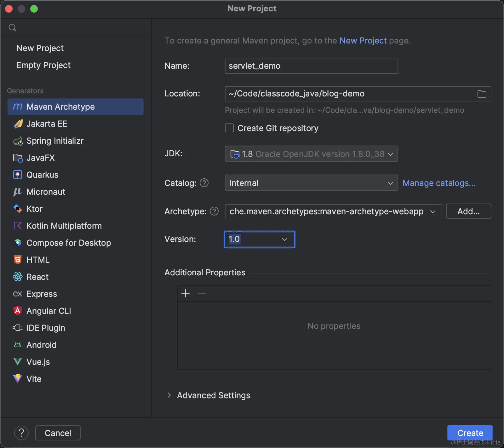
Task: Click the Android robot icon
Action: point(18,345)
